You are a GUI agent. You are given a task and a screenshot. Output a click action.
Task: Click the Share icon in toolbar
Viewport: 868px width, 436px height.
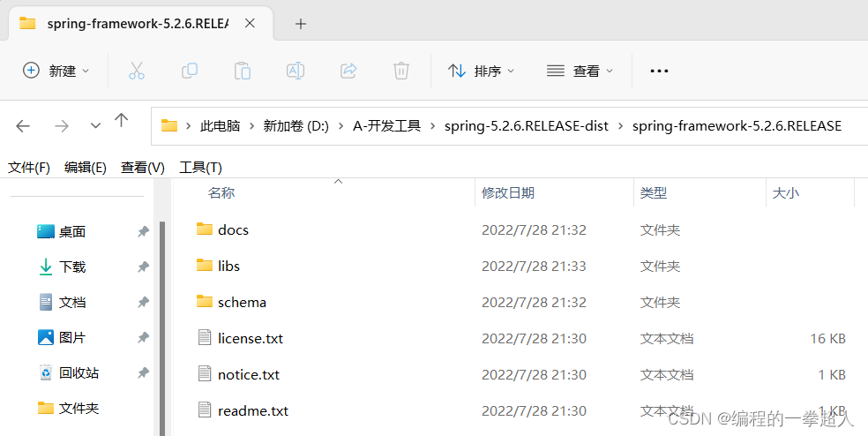point(348,71)
